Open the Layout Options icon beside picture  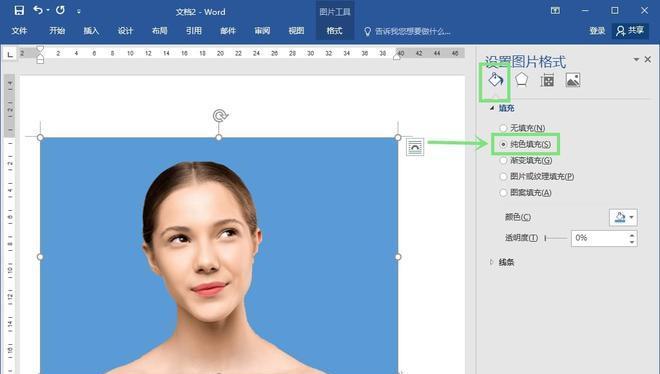[x=415, y=147]
